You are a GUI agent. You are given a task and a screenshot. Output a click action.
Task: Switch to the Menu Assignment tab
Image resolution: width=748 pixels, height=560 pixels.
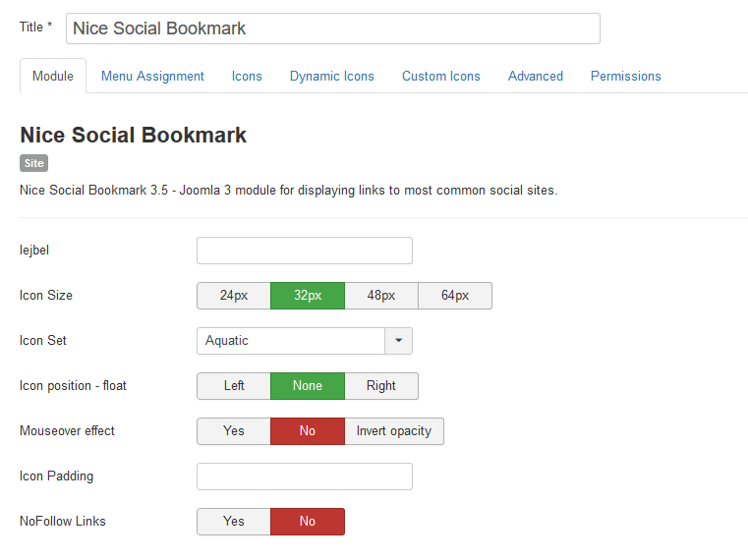tap(152, 77)
